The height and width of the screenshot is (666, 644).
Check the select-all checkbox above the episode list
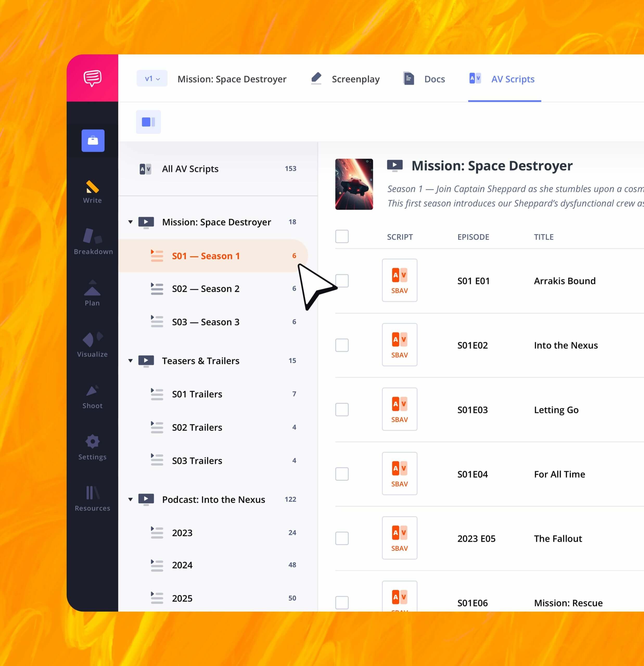342,236
